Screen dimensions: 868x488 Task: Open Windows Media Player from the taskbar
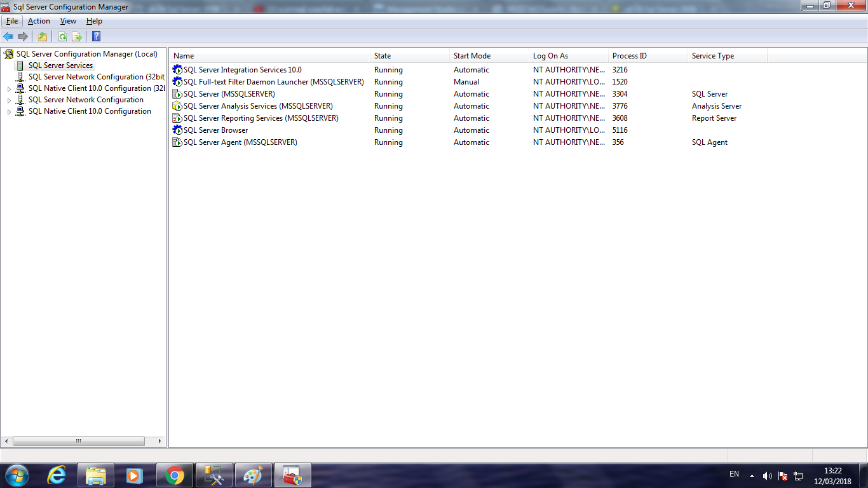[134, 475]
